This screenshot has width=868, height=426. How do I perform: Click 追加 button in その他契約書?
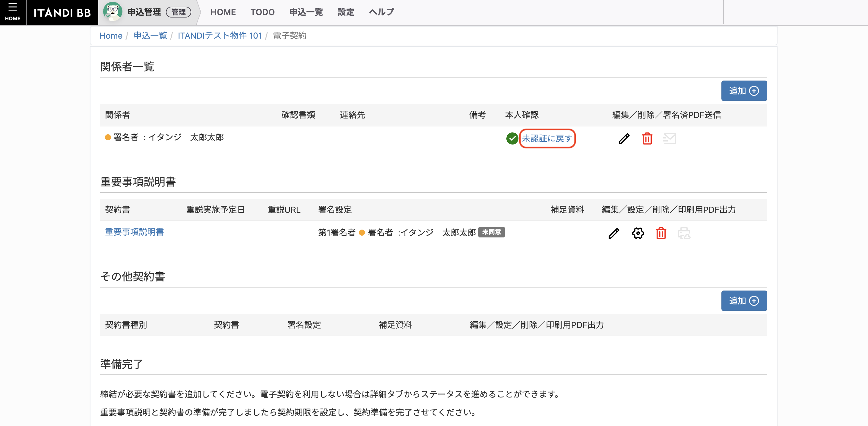click(744, 300)
